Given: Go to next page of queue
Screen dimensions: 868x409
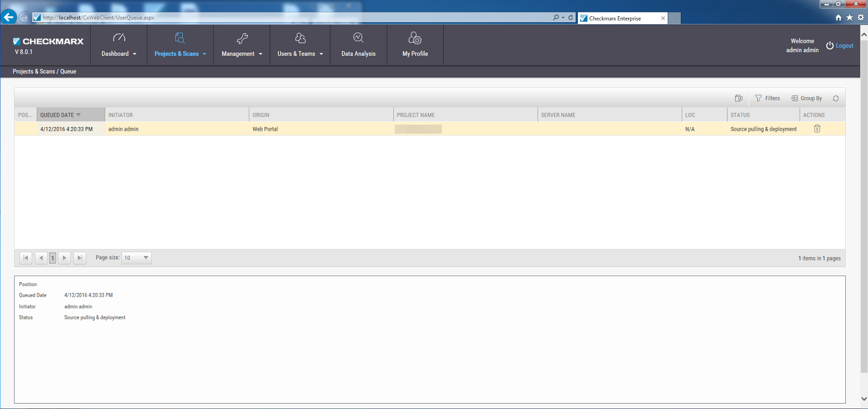Looking at the screenshot, I should coord(65,258).
